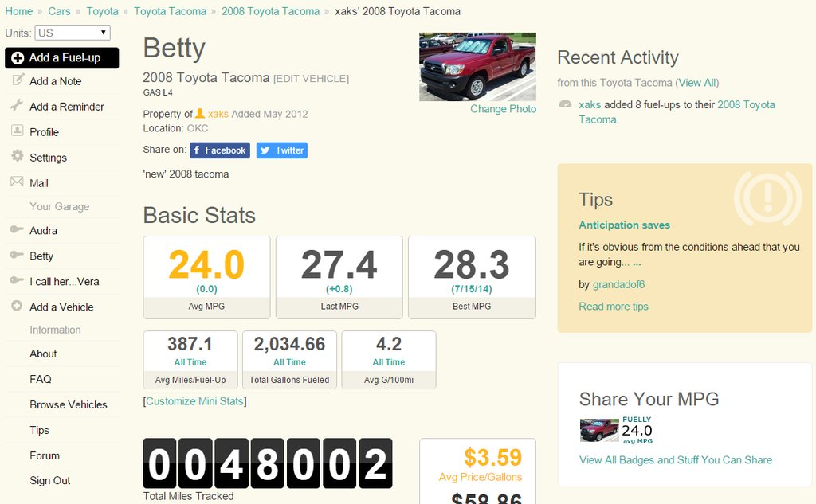The image size is (816, 504).
Task: Click the key icon beside Betty
Action: pyautogui.click(x=17, y=254)
